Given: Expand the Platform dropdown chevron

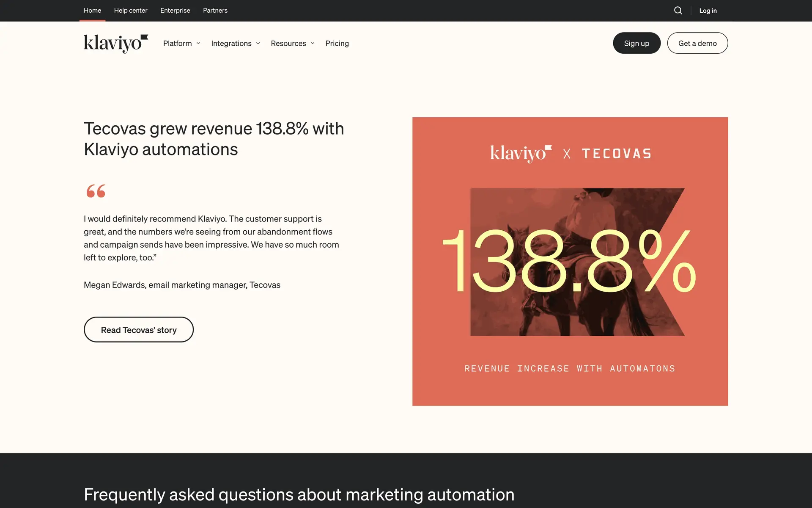Looking at the screenshot, I should tap(198, 43).
